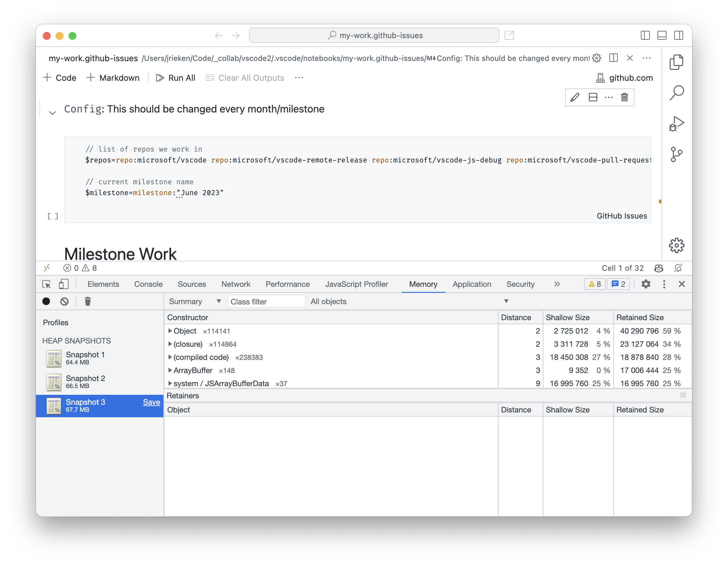Open the Search view in sidebar
Viewport: 728px width, 564px height.
[x=676, y=93]
